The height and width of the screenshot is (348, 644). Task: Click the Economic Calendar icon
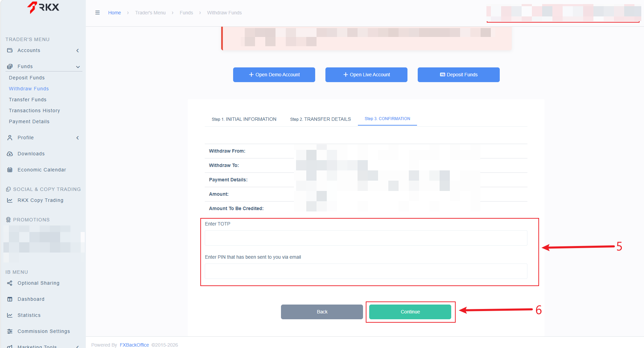[x=10, y=170]
